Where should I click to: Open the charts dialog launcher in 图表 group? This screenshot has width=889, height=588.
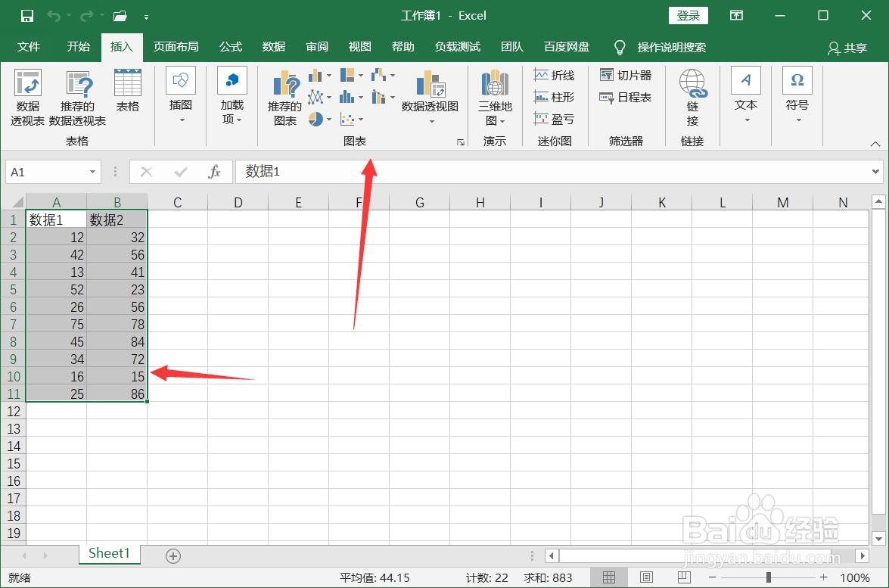tap(460, 142)
